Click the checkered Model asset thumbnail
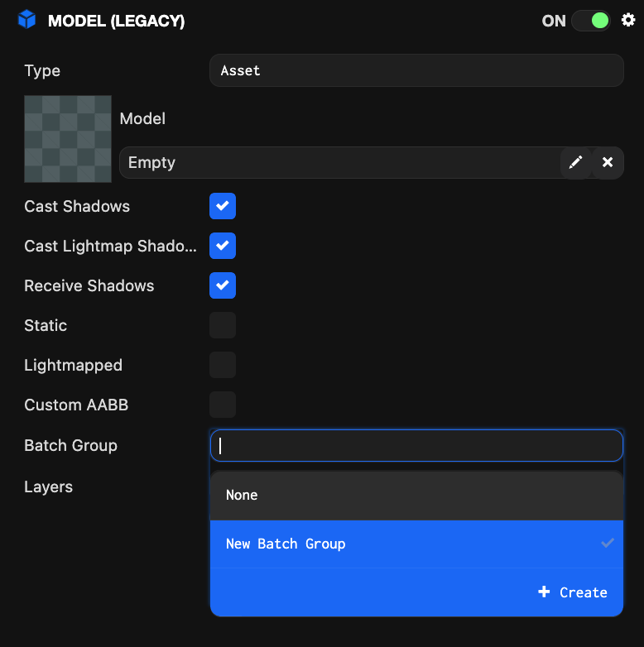644x647 pixels. [68, 139]
